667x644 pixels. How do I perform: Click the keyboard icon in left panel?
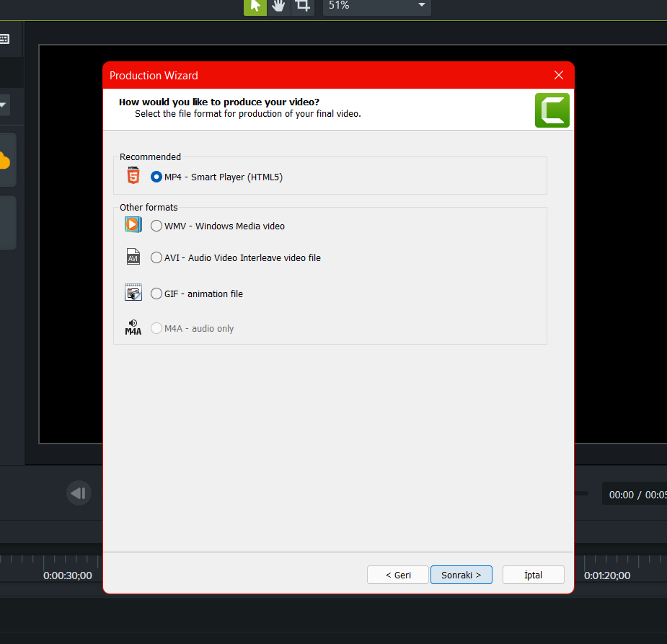point(4,39)
